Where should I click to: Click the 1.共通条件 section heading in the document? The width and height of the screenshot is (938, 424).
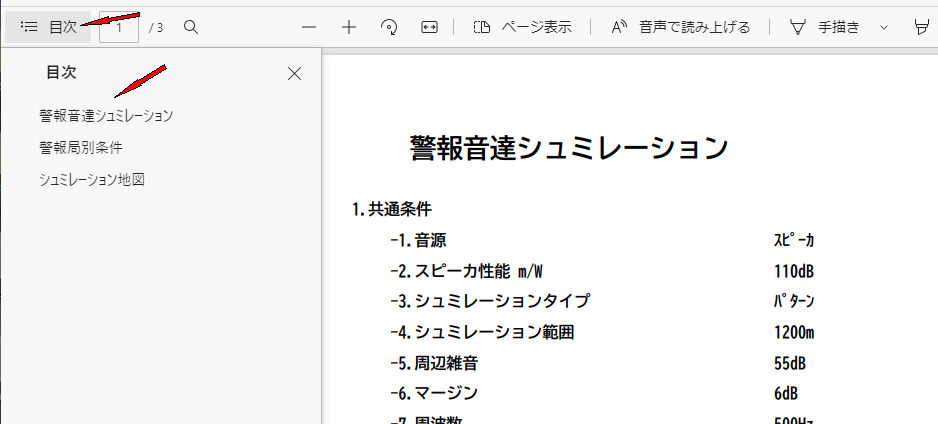[x=392, y=209]
